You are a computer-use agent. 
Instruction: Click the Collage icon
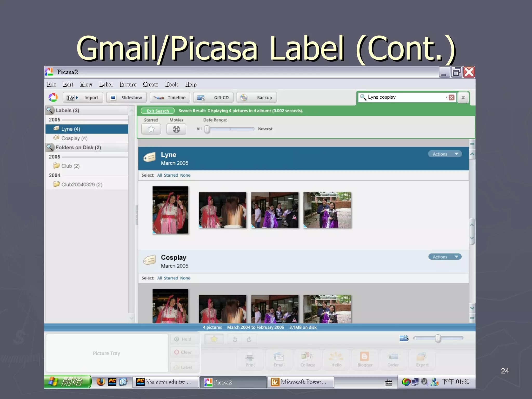[x=307, y=360]
